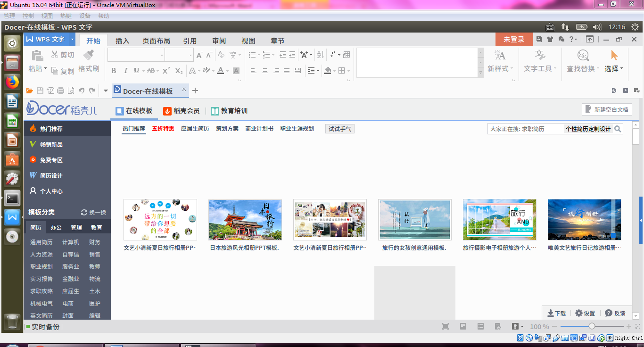The image size is (644, 347).
Task: Switch to the 页面布局 ribbon tab
Action: (157, 41)
